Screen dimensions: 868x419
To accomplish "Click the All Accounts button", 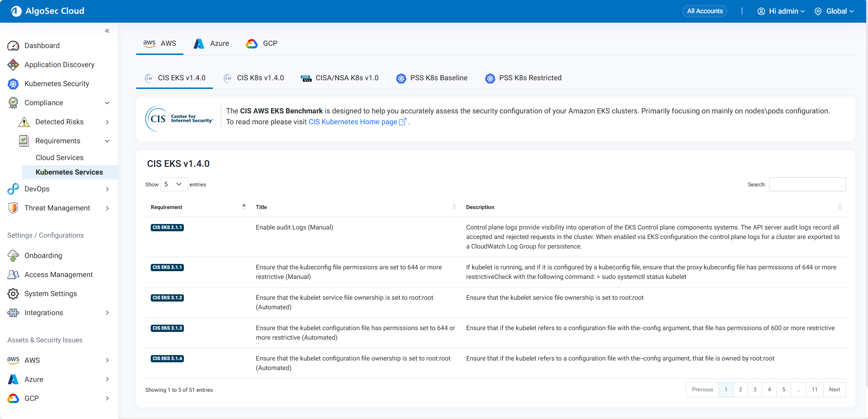I will [705, 11].
